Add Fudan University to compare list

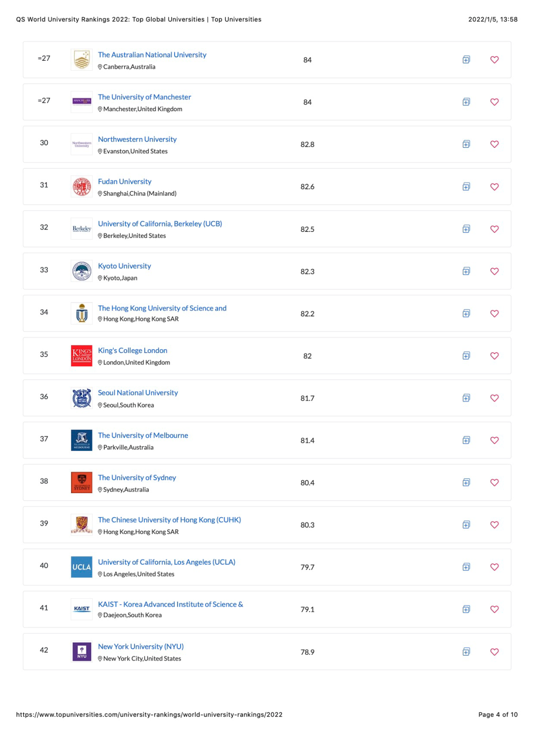[466, 187]
